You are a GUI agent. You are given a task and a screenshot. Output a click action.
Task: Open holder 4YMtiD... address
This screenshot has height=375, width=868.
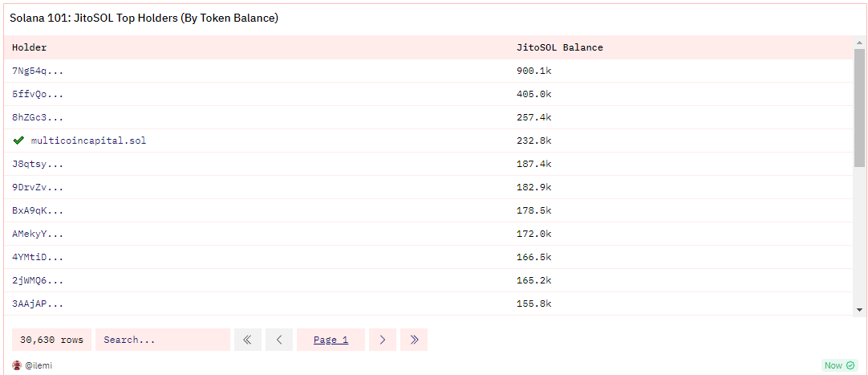point(38,257)
